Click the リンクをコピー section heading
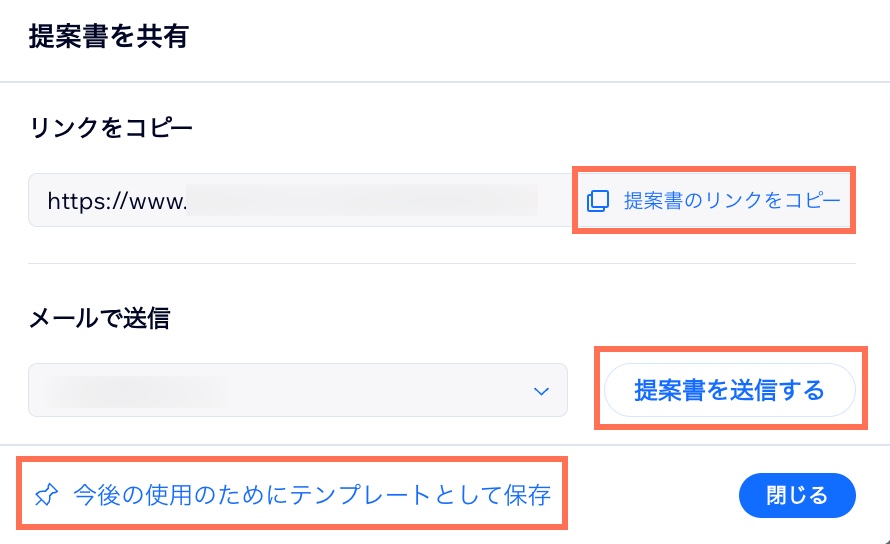890x544 pixels. (110, 128)
